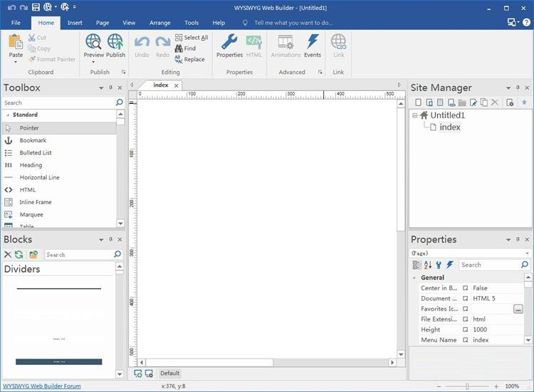Click the Preview magnifier icon in ribbon
This screenshot has width=534, height=392.
pos(93,42)
